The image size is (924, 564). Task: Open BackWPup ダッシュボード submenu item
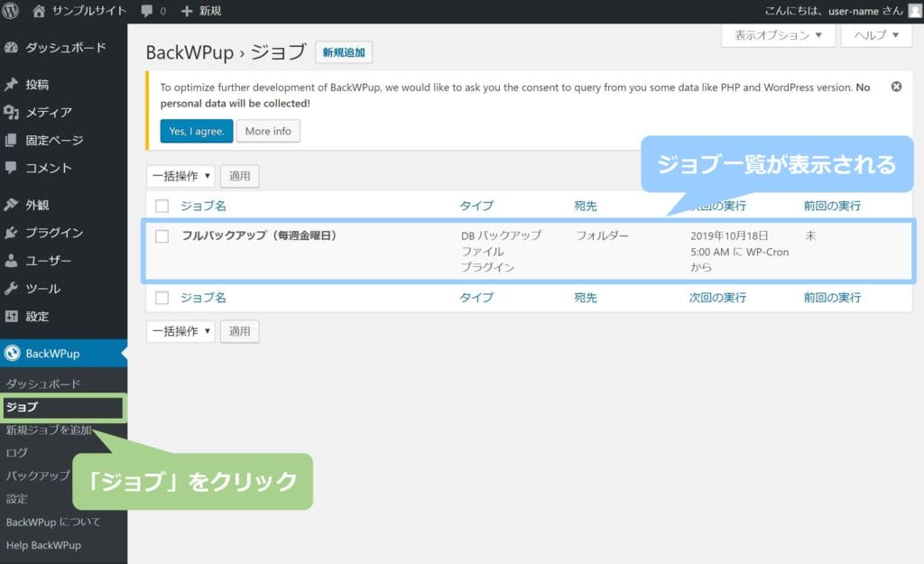pos(43,384)
